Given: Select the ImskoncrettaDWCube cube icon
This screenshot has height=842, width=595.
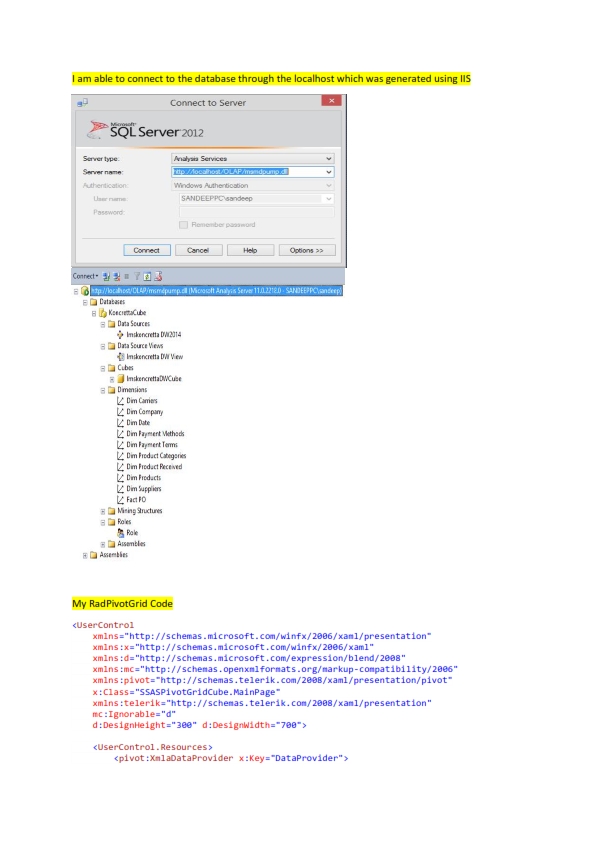Looking at the screenshot, I should pyautogui.click(x=121, y=379).
